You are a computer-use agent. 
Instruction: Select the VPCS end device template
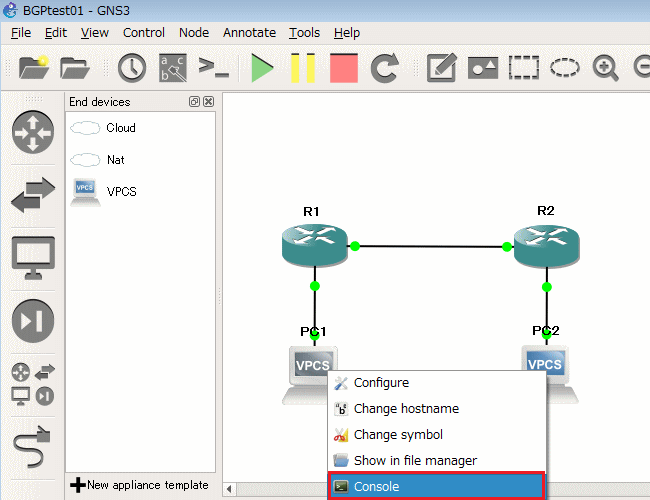coord(104,192)
